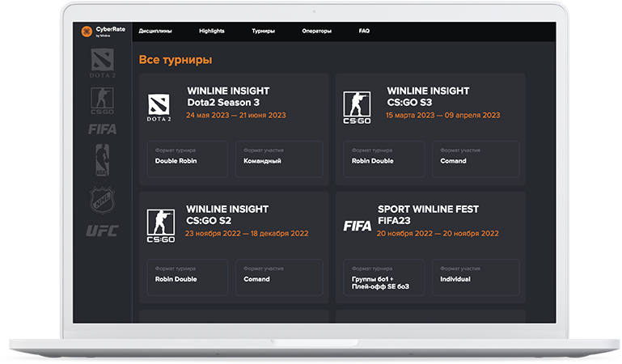Click the CS:GO logo on CS:GO S2 card
This screenshot has width=622, height=364.
click(161, 226)
